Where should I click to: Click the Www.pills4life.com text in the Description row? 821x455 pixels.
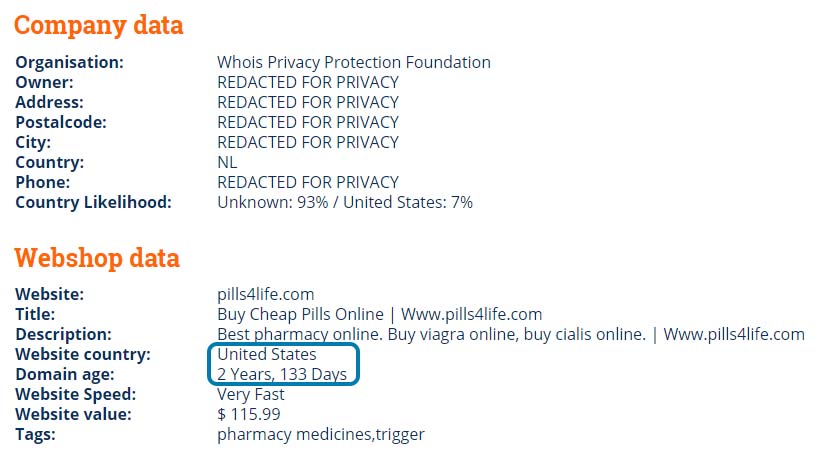(x=734, y=335)
